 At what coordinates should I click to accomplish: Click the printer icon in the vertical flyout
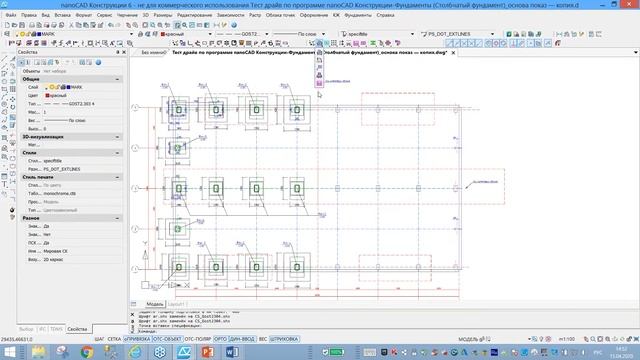pyautogui.click(x=319, y=75)
